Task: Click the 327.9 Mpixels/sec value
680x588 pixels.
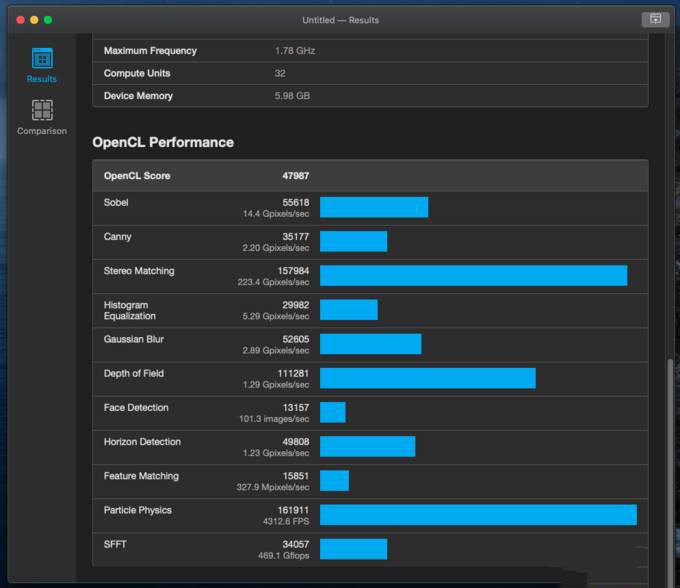Action: point(273,487)
